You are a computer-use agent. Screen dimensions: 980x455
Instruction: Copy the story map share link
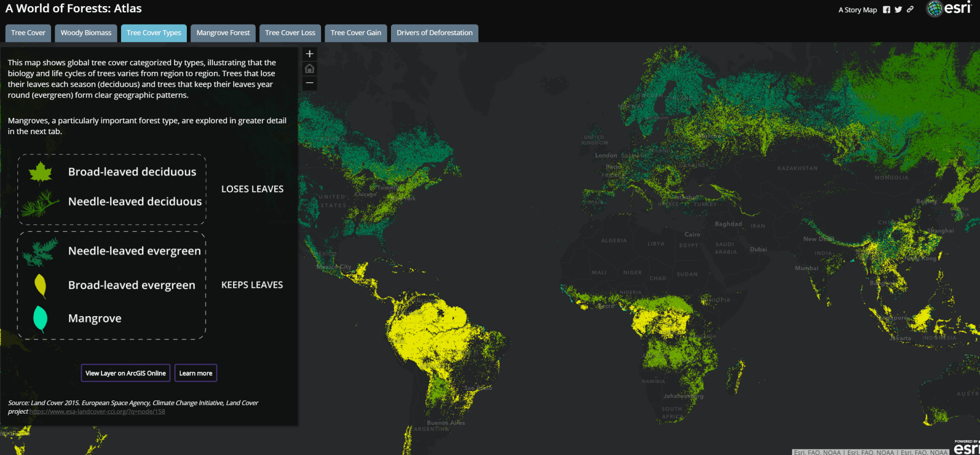(x=910, y=10)
